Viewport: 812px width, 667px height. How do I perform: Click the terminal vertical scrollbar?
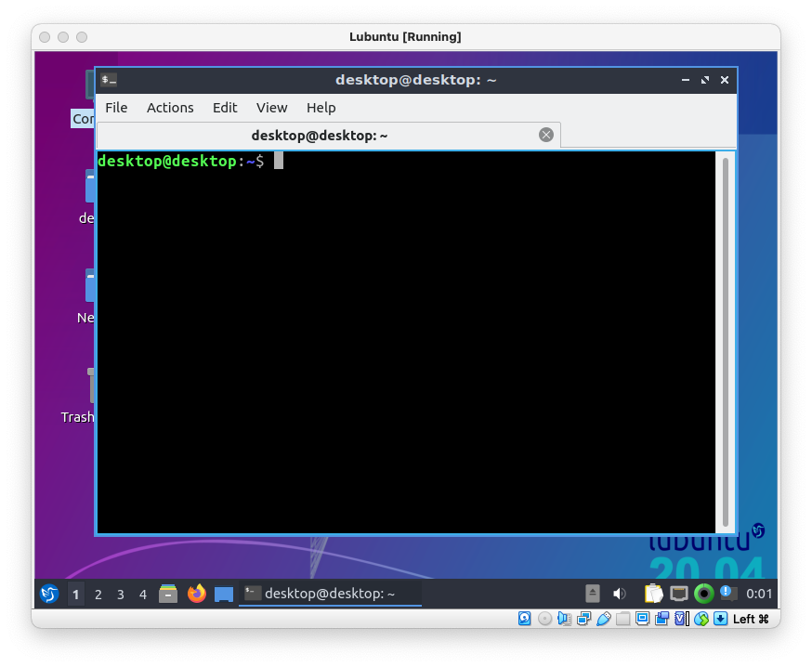click(x=726, y=342)
